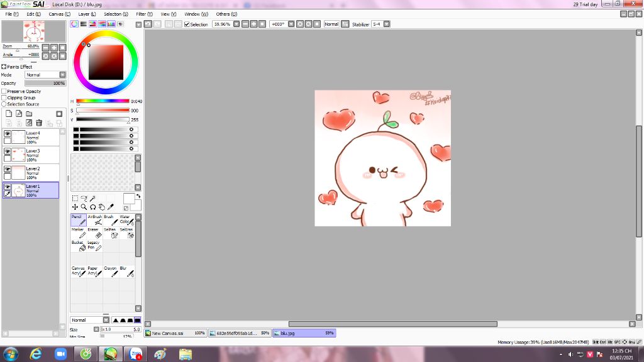Screen dimensions: 644x362
Task: Choose the Bucket fill tool
Action: (79, 246)
